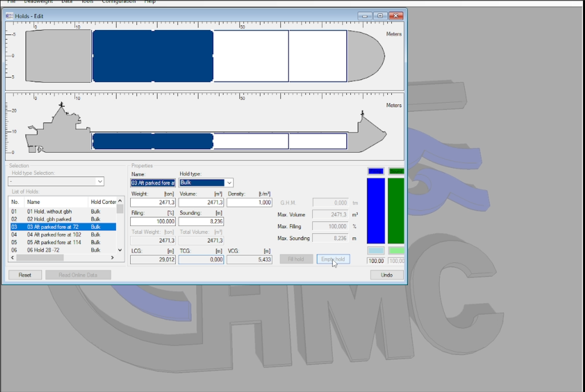Open the Configuration menu
Screen dimensions: 585x392
pos(119,1)
